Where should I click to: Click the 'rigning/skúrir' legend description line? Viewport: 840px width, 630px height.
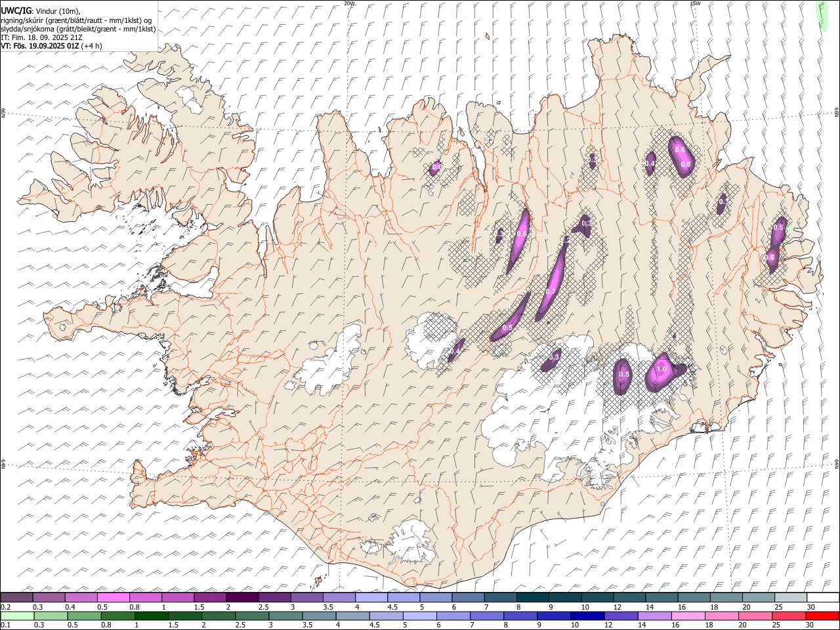pos(77,20)
